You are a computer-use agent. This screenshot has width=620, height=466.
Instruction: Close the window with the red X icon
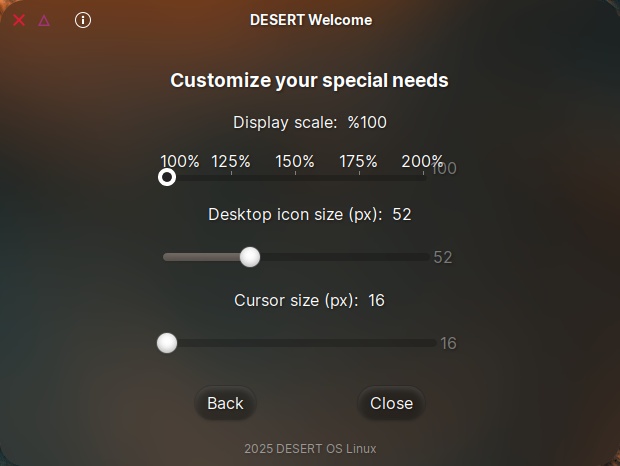point(19,20)
